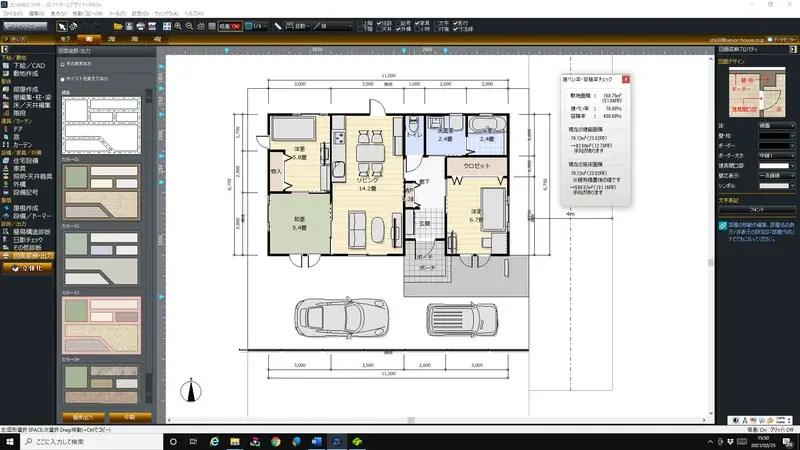Click the 立体化 3D view button
Screen dimensions: 800x450
coord(28,268)
